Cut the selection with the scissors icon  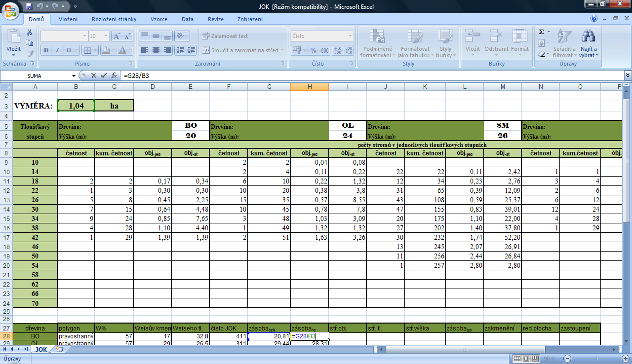point(29,32)
